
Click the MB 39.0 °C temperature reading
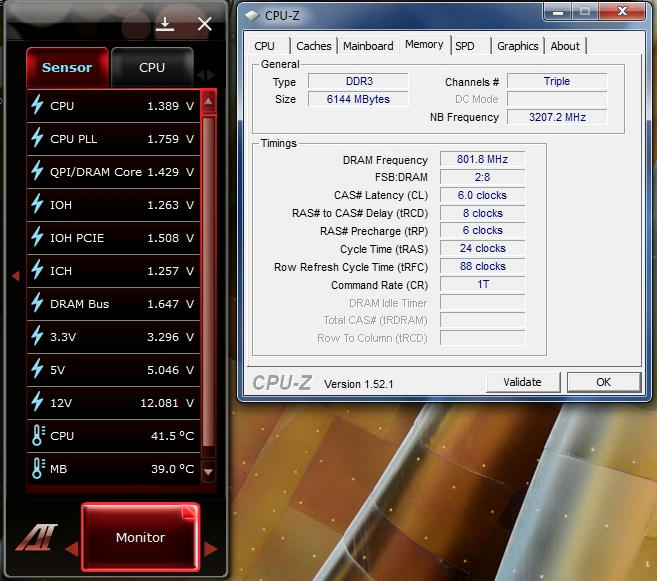click(x=173, y=469)
